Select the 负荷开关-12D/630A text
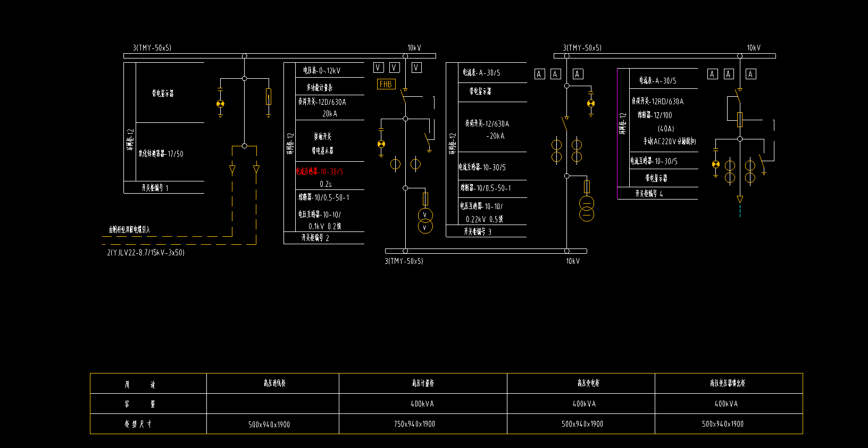 322,102
